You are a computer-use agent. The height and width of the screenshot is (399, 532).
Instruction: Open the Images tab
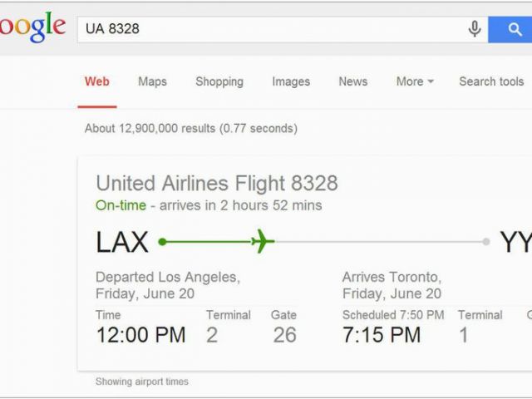[291, 81]
